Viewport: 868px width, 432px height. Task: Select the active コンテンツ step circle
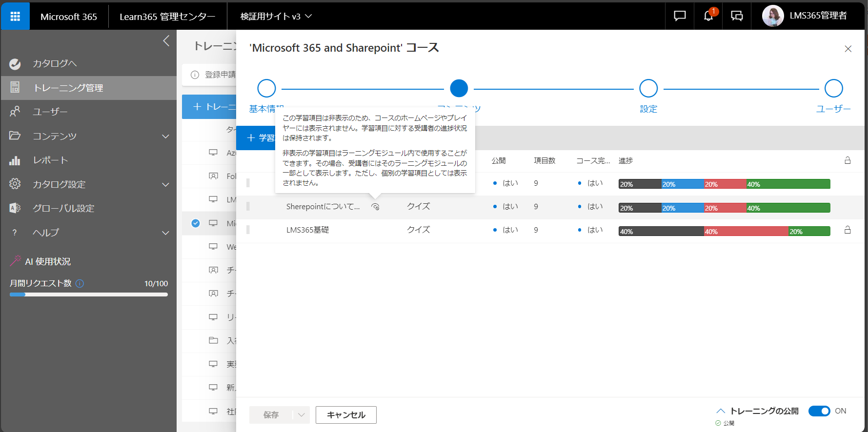click(x=459, y=88)
